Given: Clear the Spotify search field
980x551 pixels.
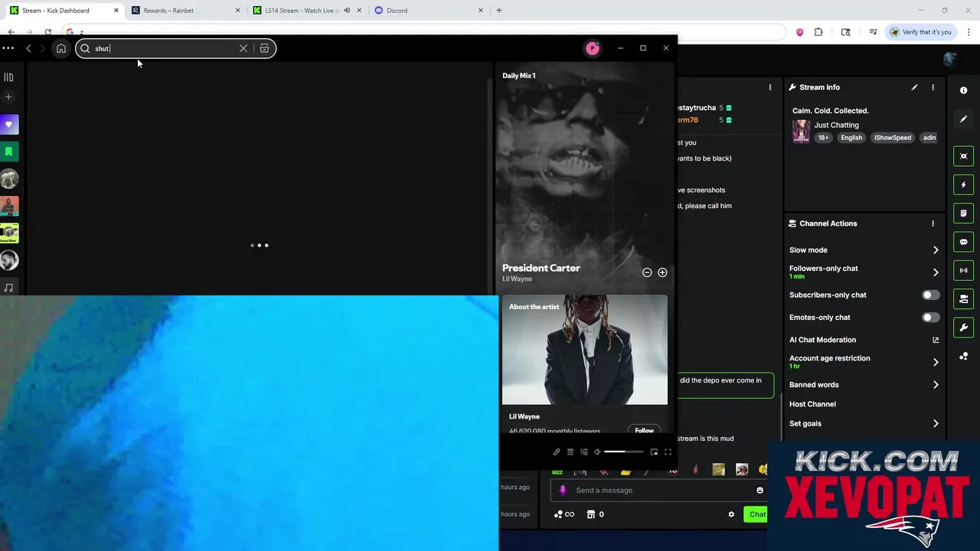Looking at the screenshot, I should 243,48.
